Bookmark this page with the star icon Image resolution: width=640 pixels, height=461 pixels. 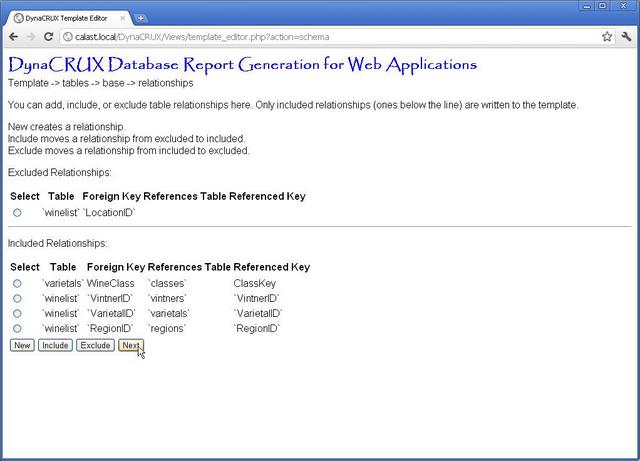click(607, 37)
